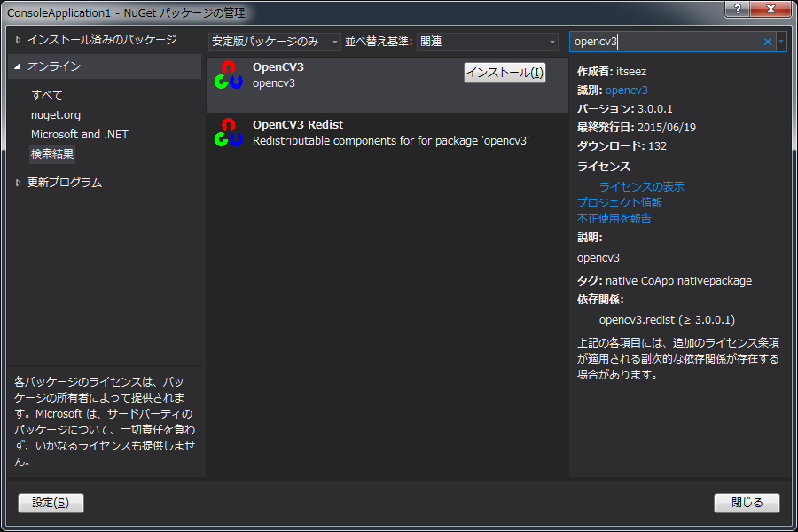798x532 pixels.
Task: Open the 並べ替え基準 関連 dropdown
Action: coord(488,42)
